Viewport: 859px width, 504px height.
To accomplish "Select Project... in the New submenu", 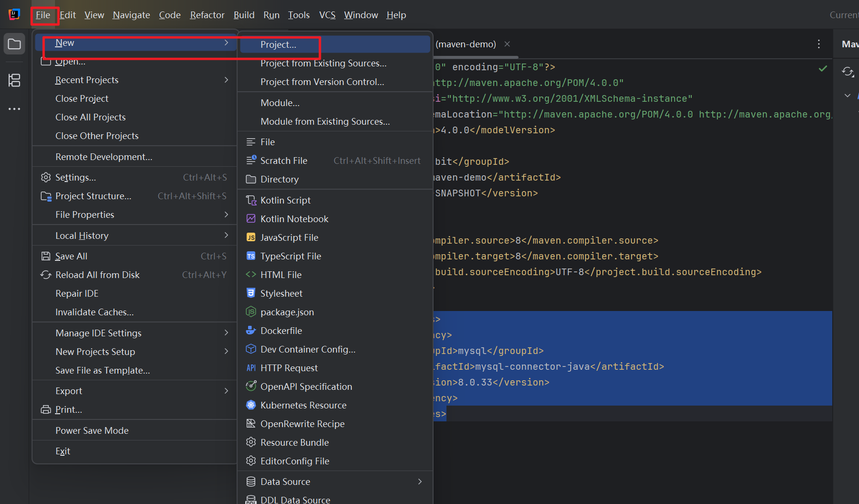I will 335,44.
